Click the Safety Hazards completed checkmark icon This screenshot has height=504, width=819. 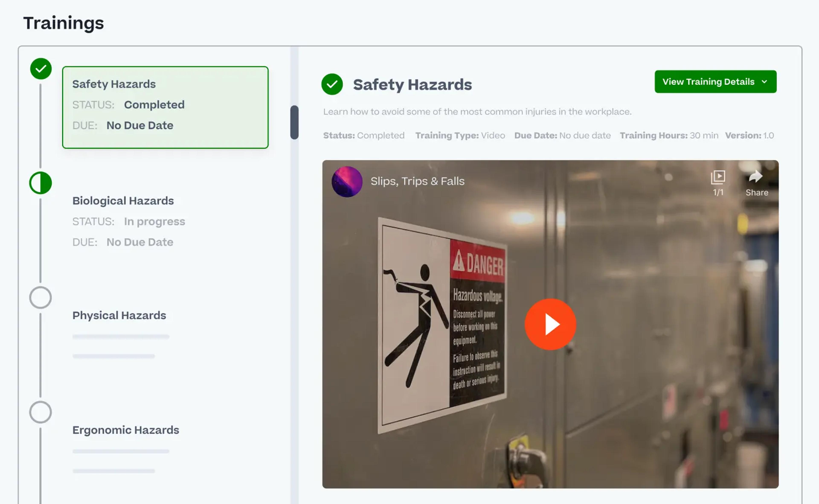40,68
